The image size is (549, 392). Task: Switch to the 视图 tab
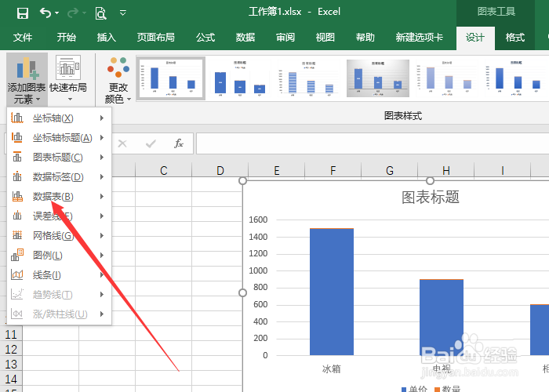coord(325,37)
